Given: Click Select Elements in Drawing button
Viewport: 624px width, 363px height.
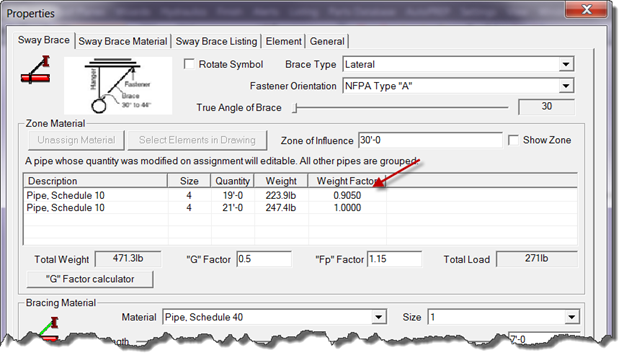Looking at the screenshot, I should (197, 140).
